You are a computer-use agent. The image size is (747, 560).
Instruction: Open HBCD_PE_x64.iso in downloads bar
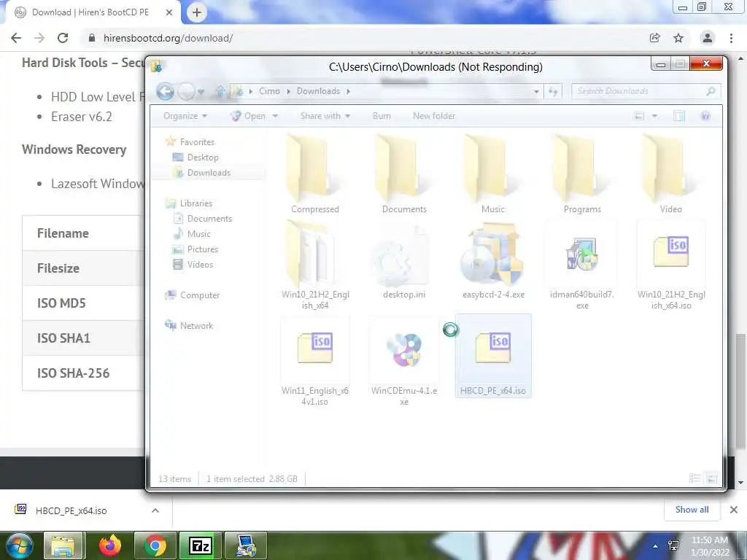point(71,510)
